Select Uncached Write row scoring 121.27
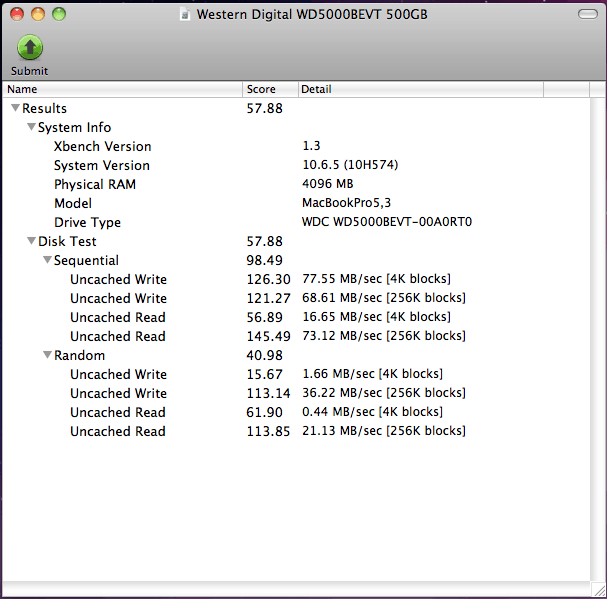This screenshot has width=607, height=599. coord(296,298)
